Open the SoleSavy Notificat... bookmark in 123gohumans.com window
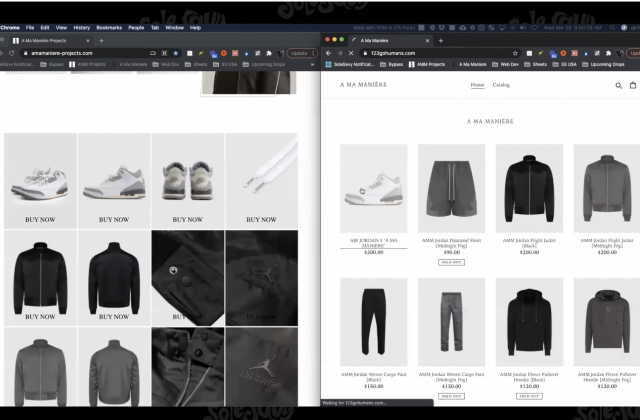The image size is (640, 420). pyautogui.click(x=349, y=64)
